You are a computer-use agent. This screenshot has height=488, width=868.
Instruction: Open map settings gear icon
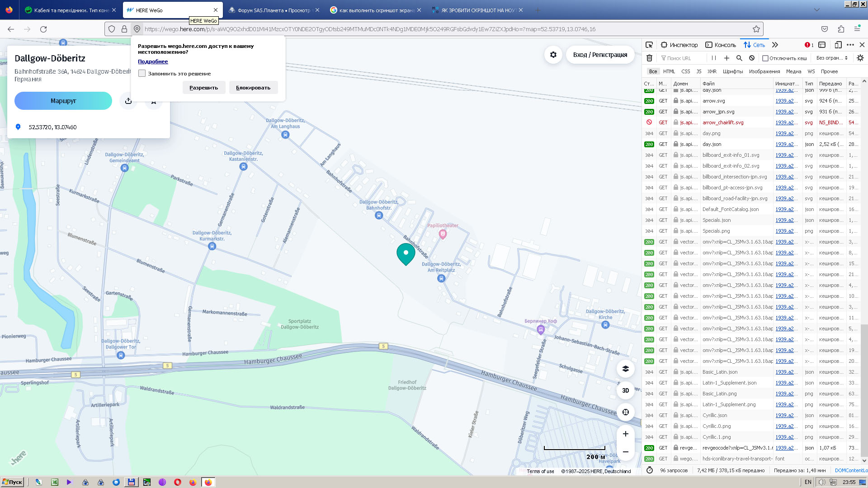tap(553, 55)
